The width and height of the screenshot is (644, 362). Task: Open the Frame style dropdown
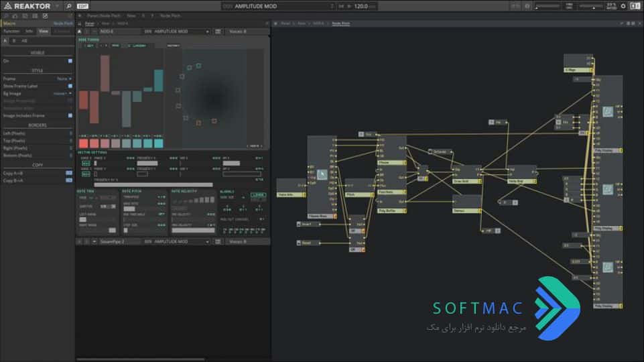(x=64, y=78)
